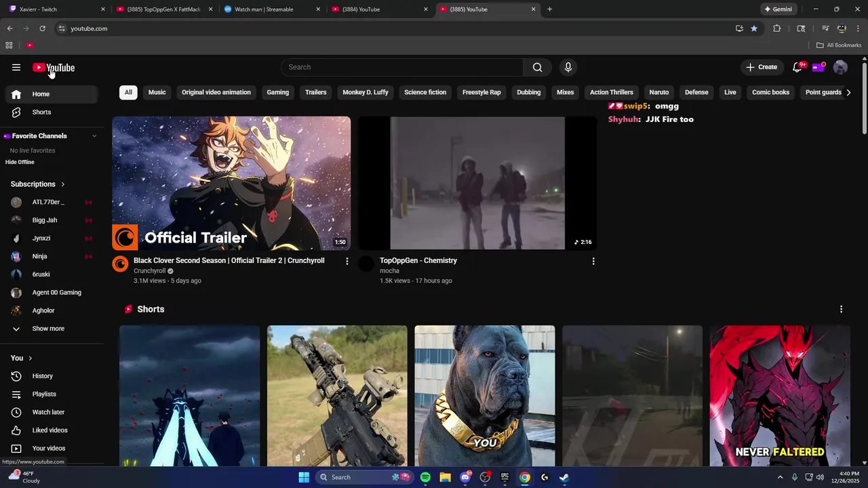
Task: Open more options for TopOppGen Chemistry video
Action: pos(593,261)
